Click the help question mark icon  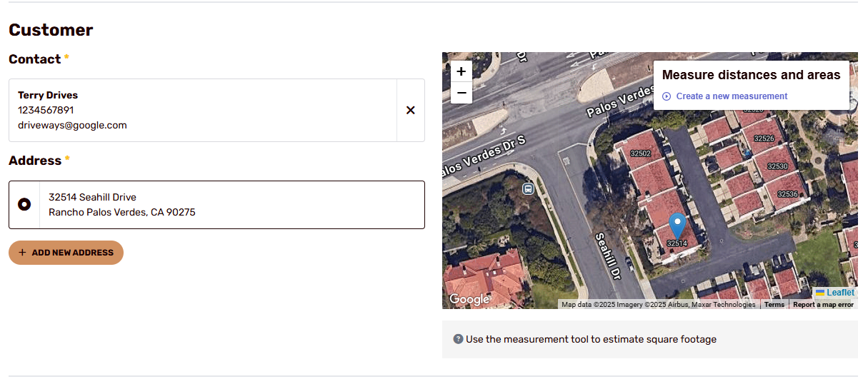click(x=459, y=339)
